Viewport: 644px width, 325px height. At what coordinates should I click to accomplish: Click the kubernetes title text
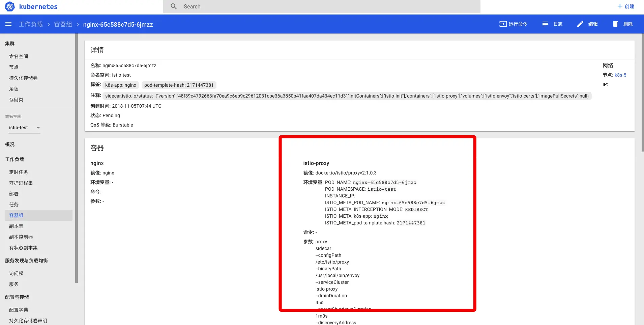pyautogui.click(x=38, y=6)
